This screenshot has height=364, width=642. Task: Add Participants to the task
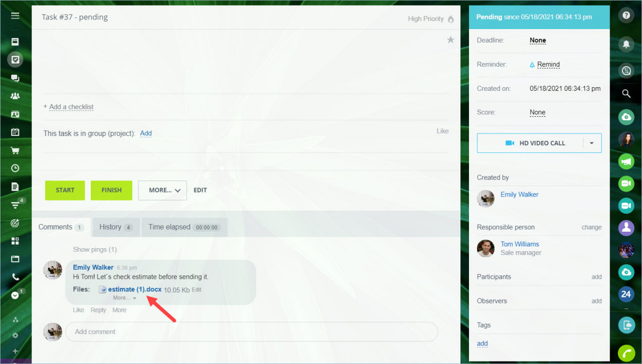[x=596, y=277]
